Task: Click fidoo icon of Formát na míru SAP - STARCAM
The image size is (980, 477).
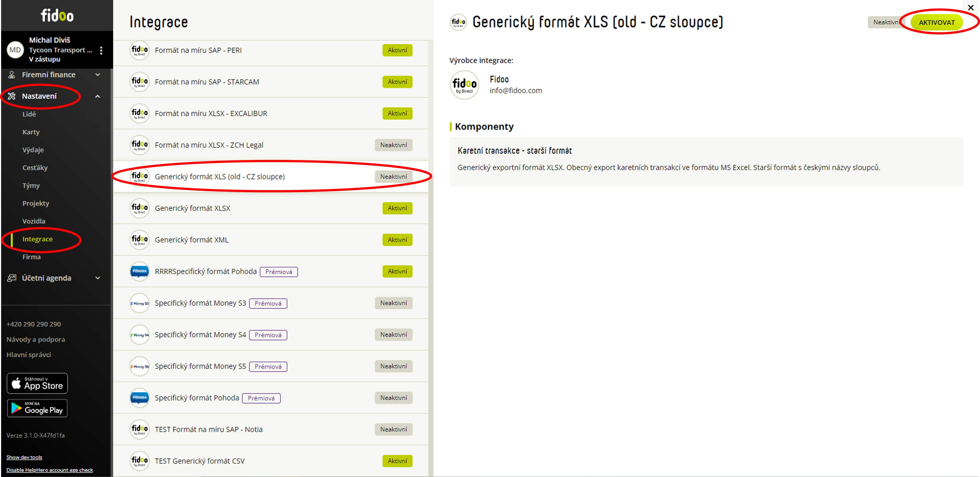Action: pyautogui.click(x=140, y=82)
